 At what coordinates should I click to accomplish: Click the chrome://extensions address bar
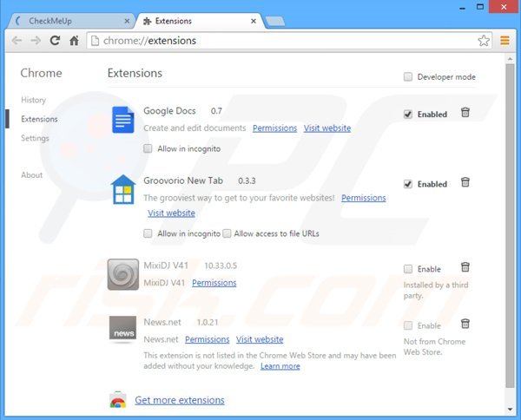pos(289,41)
